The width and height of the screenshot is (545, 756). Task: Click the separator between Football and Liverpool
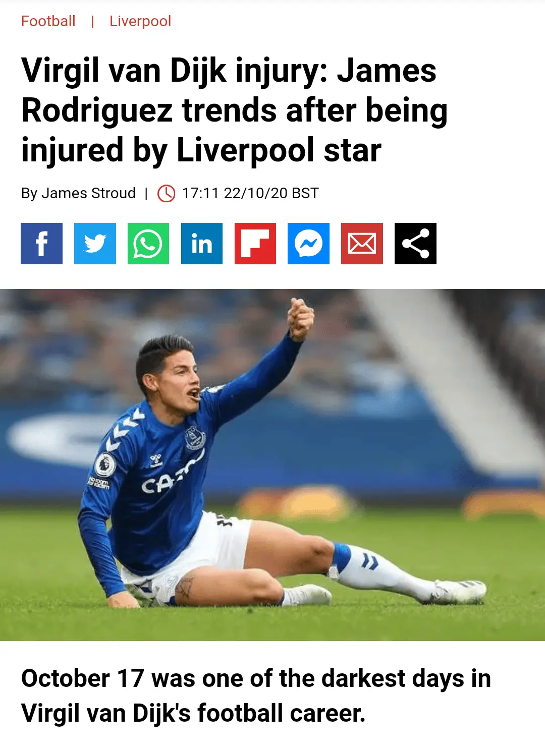click(92, 21)
